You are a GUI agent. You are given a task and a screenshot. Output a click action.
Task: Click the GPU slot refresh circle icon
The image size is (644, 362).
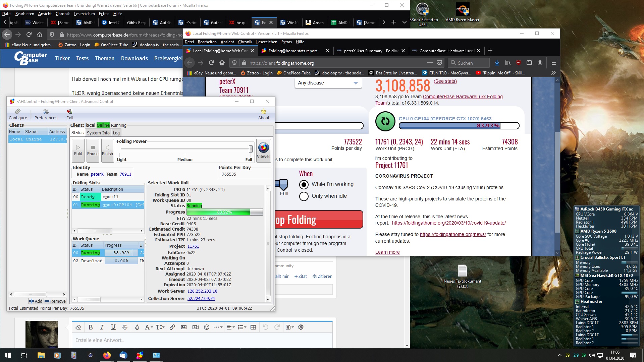tap(385, 121)
